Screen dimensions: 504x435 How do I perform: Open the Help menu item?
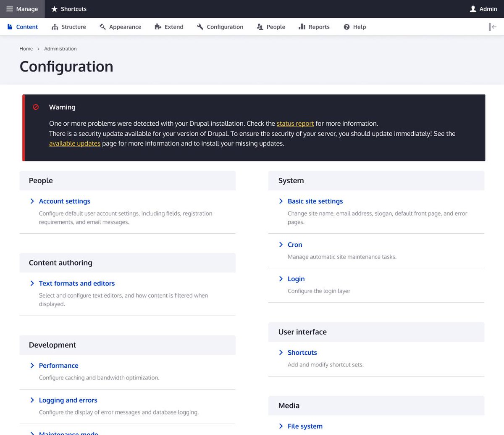(x=355, y=27)
